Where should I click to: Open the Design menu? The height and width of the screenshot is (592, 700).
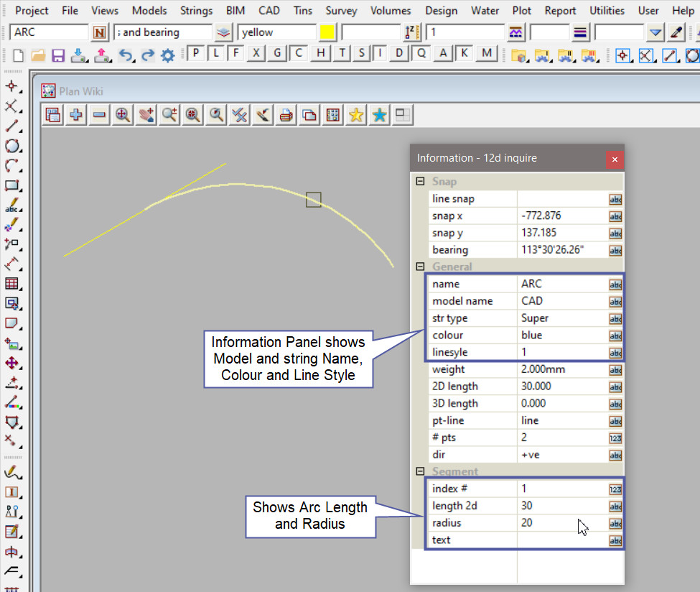(x=441, y=11)
